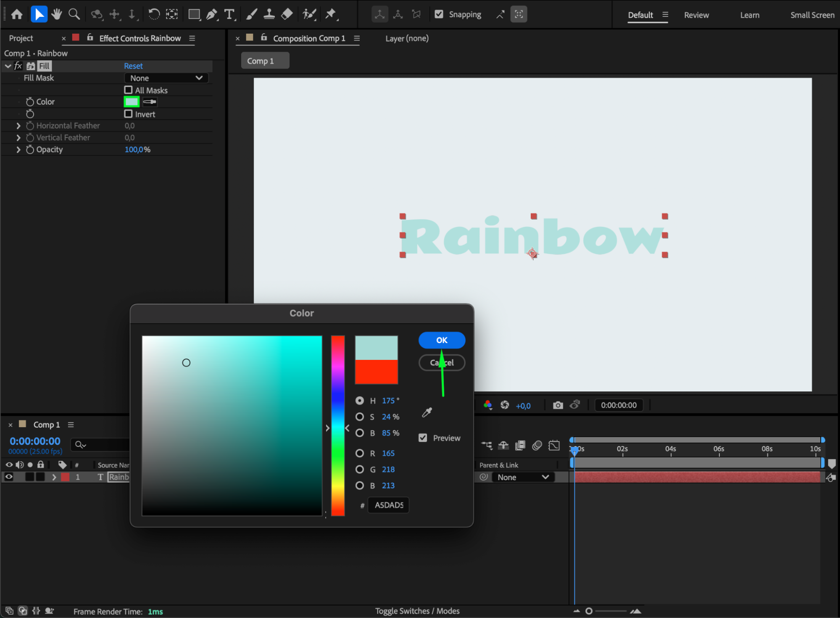Select the Pen tool
This screenshot has width=840, height=618.
coord(212,14)
